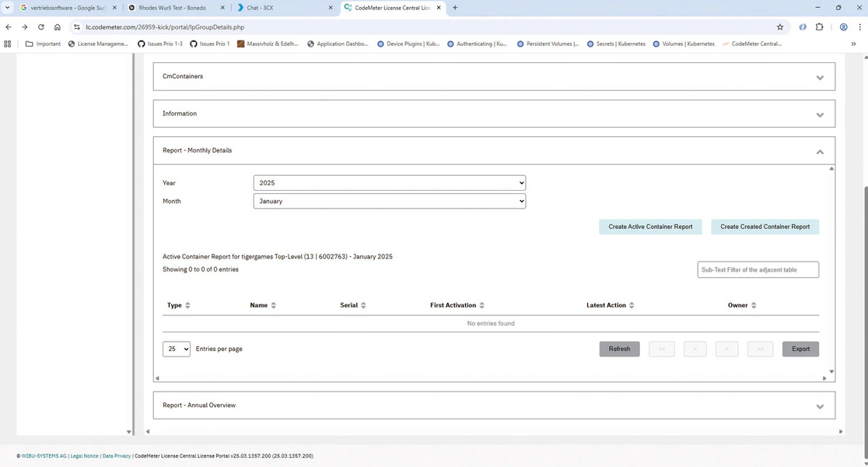868x467 pixels.
Task: Click the browser home icon
Action: click(58, 26)
